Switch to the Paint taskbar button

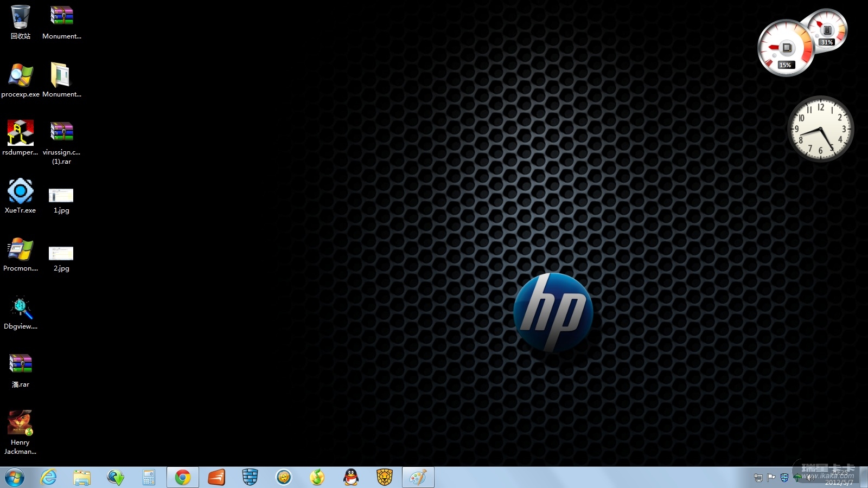[x=418, y=478]
